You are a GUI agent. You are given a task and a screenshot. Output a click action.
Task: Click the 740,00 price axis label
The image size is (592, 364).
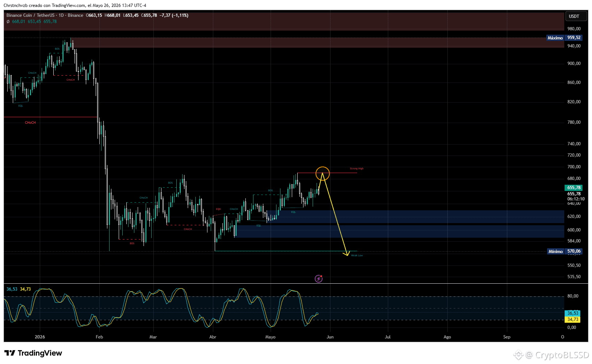point(574,144)
